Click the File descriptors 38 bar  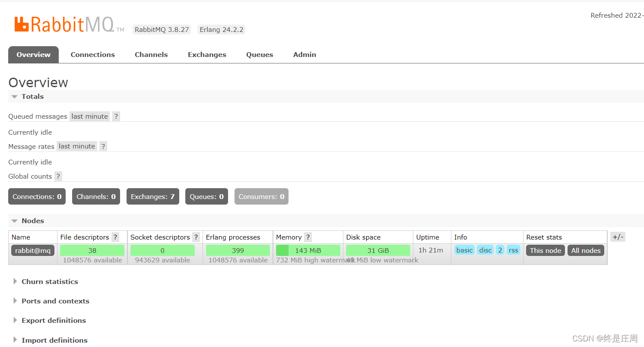pos(92,250)
